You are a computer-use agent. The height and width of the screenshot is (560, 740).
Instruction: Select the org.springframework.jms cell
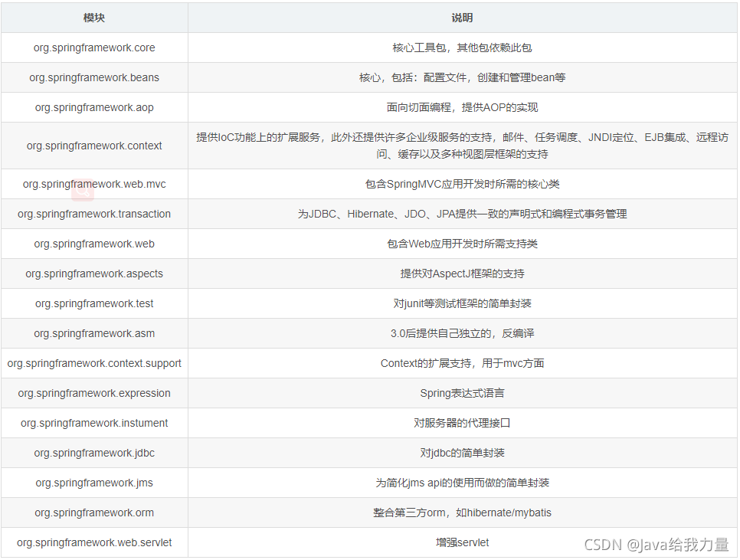94,483
